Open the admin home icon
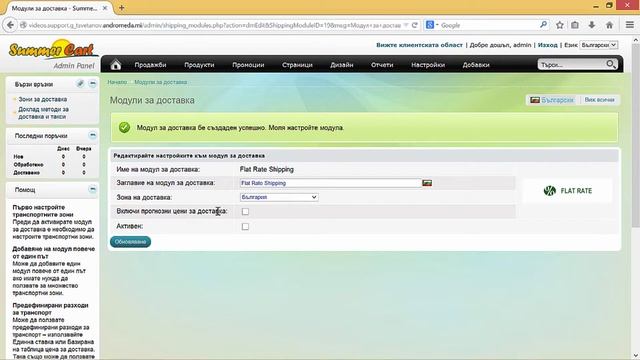 click(116, 64)
